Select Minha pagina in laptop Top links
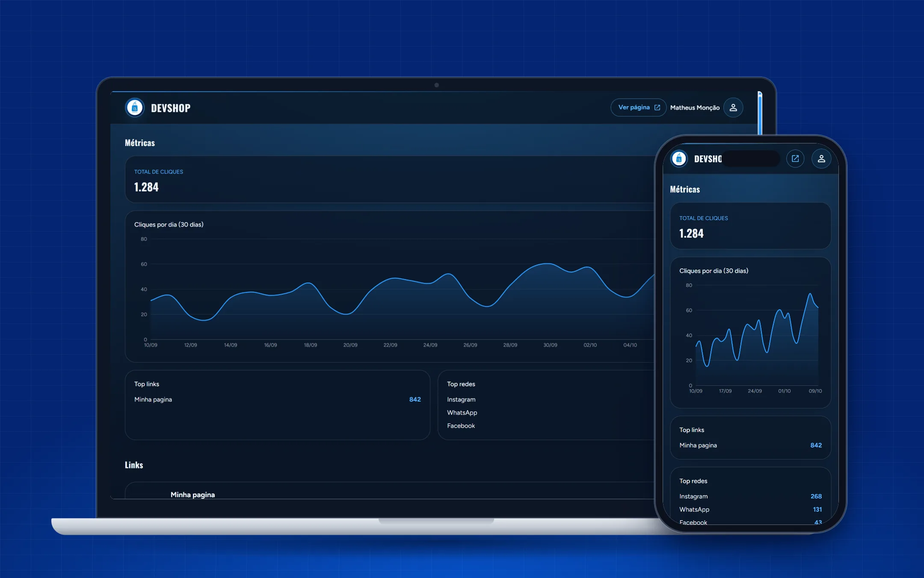Screen dimensions: 924x578 click(153, 399)
